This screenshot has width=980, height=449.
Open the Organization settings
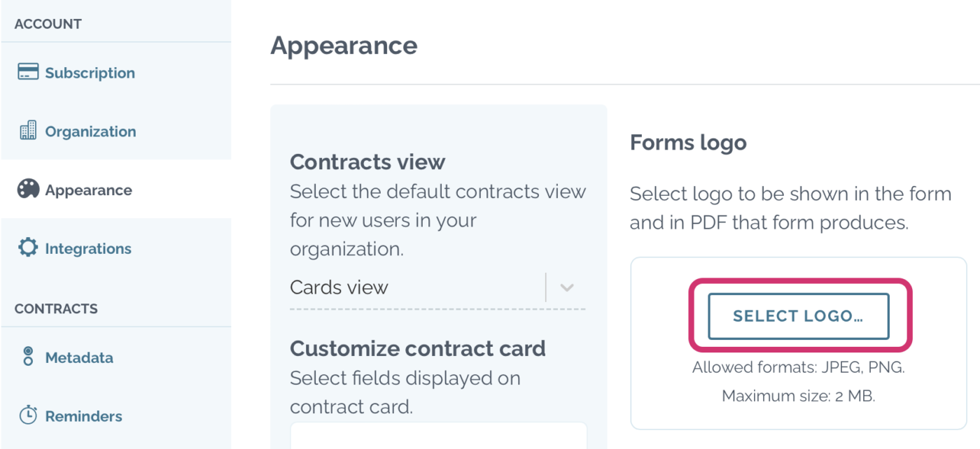click(x=90, y=131)
